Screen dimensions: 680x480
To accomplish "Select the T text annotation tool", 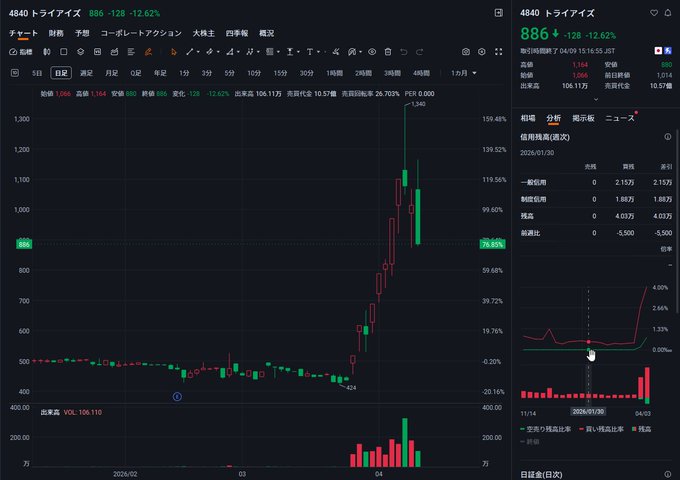I will (x=310, y=52).
